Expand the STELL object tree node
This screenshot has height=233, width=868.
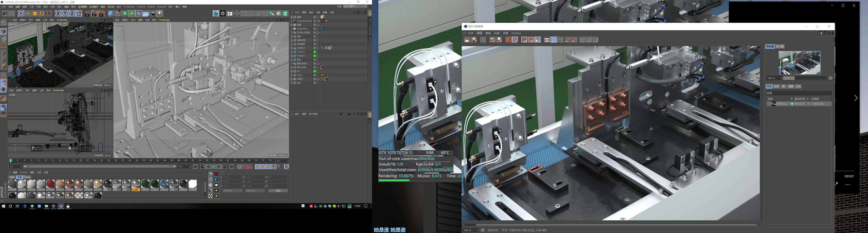[x=292, y=75]
